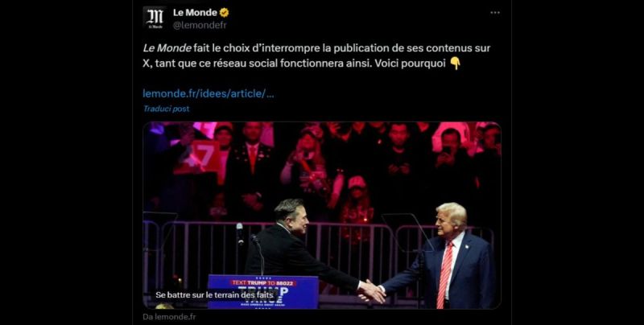Image resolution: width=644 pixels, height=325 pixels.
Task: Click the italic 'Le Monde' in the post text
Action: 167,48
